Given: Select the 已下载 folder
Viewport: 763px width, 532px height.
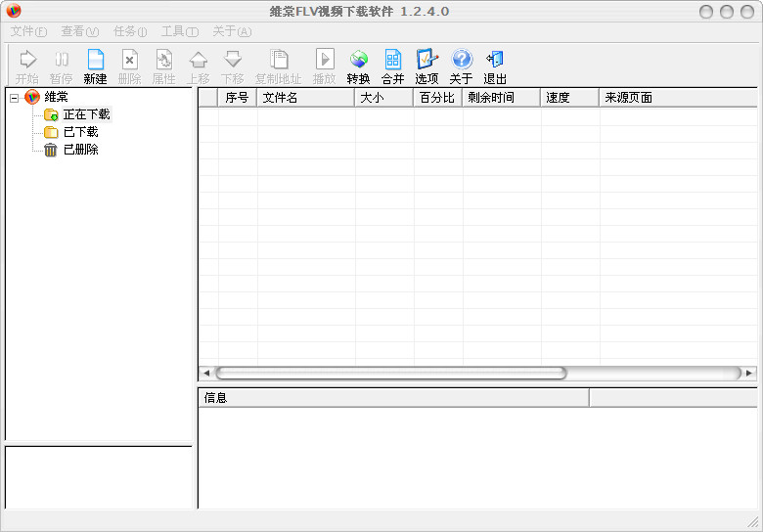Looking at the screenshot, I should [x=80, y=132].
